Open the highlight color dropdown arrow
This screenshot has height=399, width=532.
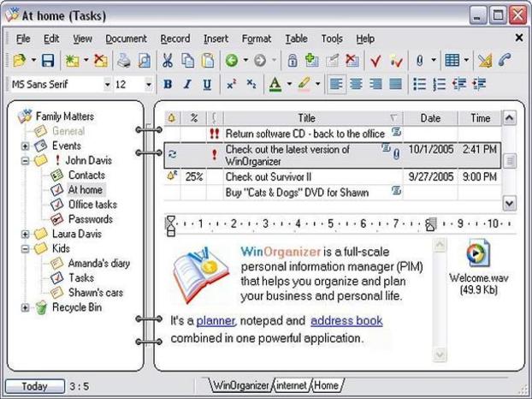318,84
